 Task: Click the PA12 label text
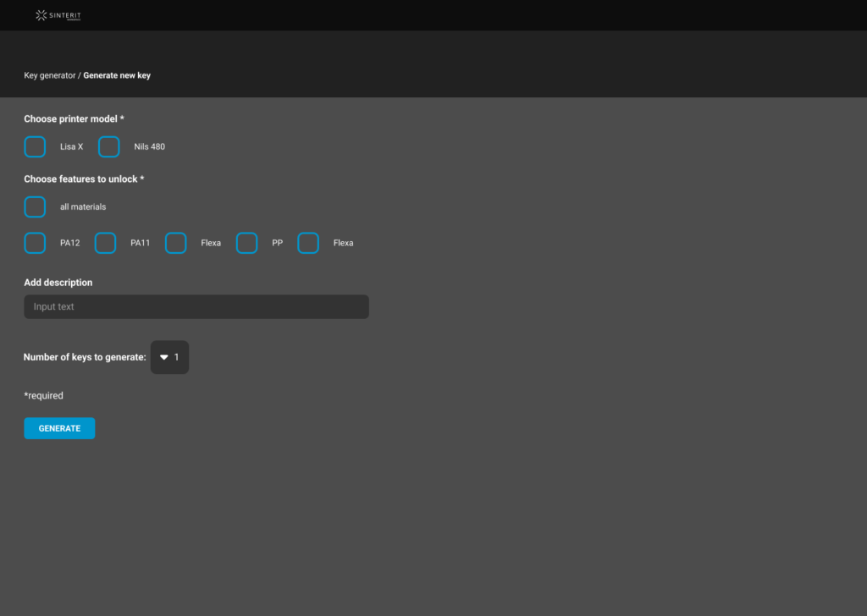tap(70, 243)
